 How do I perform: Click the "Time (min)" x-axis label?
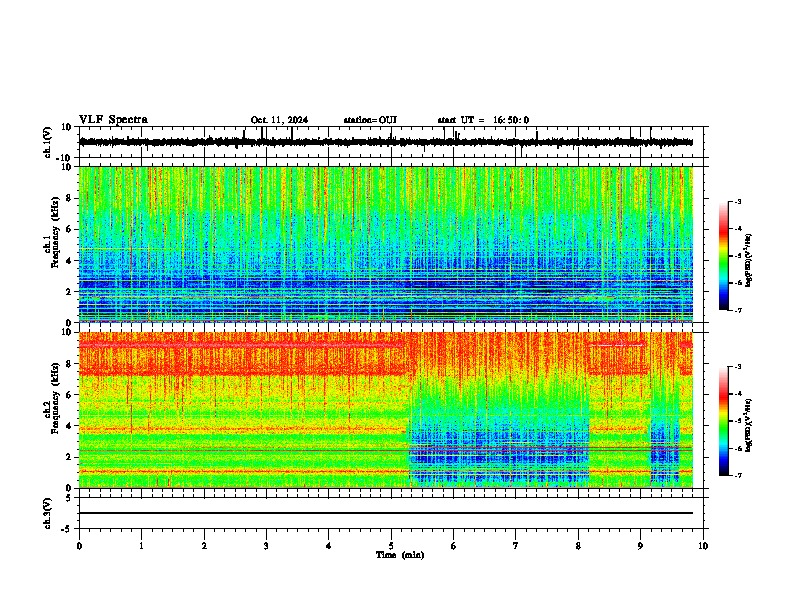click(400, 555)
